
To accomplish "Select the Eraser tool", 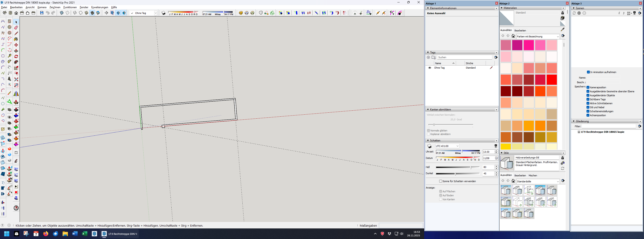I will (16, 27).
